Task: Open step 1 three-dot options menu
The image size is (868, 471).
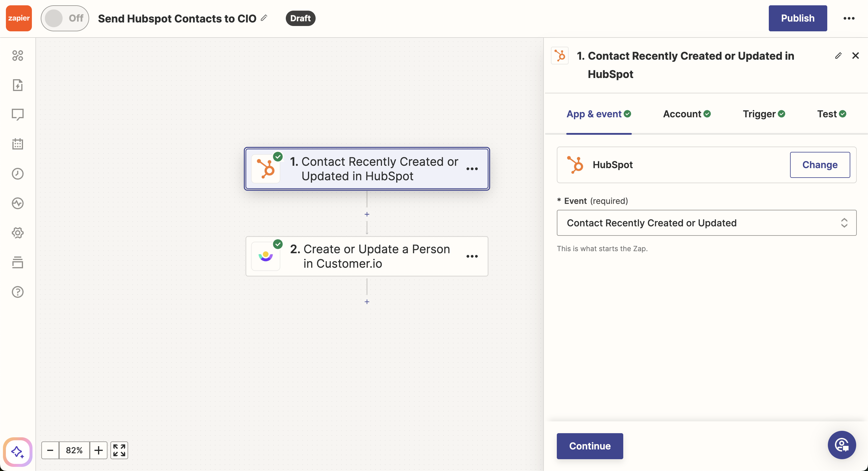Action: (x=472, y=169)
